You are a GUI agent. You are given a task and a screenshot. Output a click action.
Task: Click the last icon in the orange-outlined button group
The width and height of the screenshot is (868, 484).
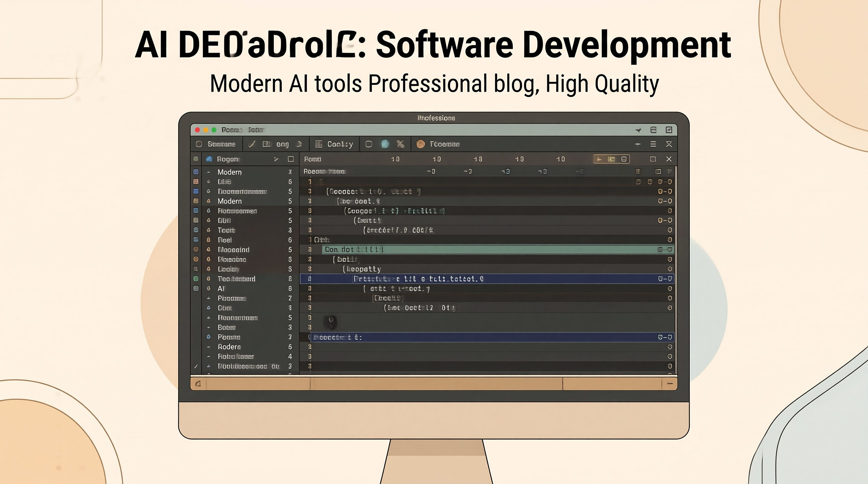(x=624, y=159)
